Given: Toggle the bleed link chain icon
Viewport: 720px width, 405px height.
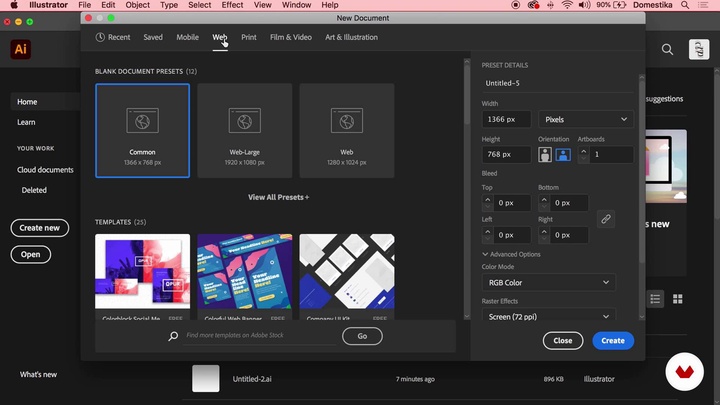Looking at the screenshot, I should pos(605,219).
